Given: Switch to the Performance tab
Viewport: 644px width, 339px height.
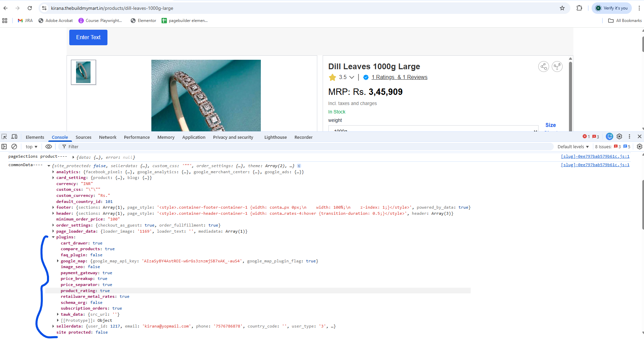Looking at the screenshot, I should pyautogui.click(x=137, y=137).
